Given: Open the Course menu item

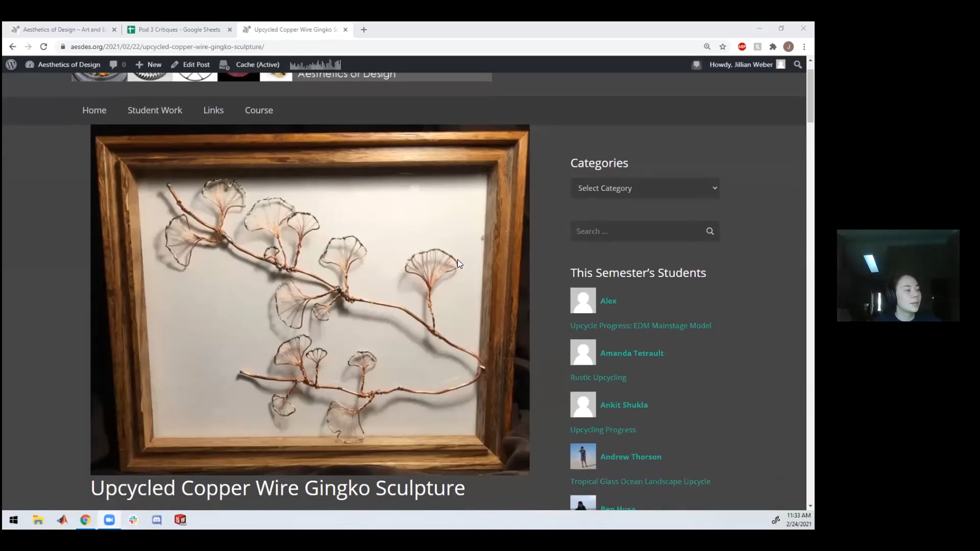Looking at the screenshot, I should click(259, 110).
